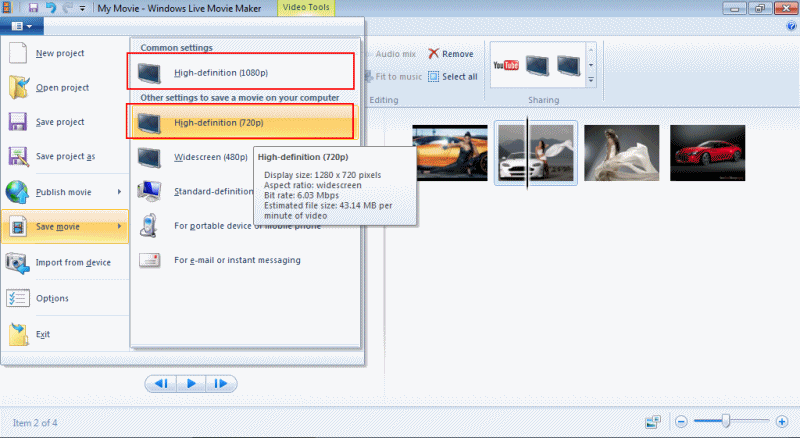
Task: Switch to the Video Tools tab
Action: (306, 8)
